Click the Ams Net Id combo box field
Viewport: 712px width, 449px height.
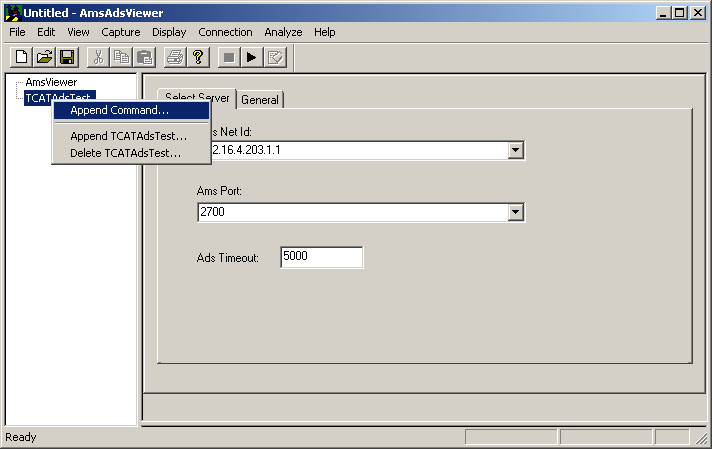click(x=361, y=150)
